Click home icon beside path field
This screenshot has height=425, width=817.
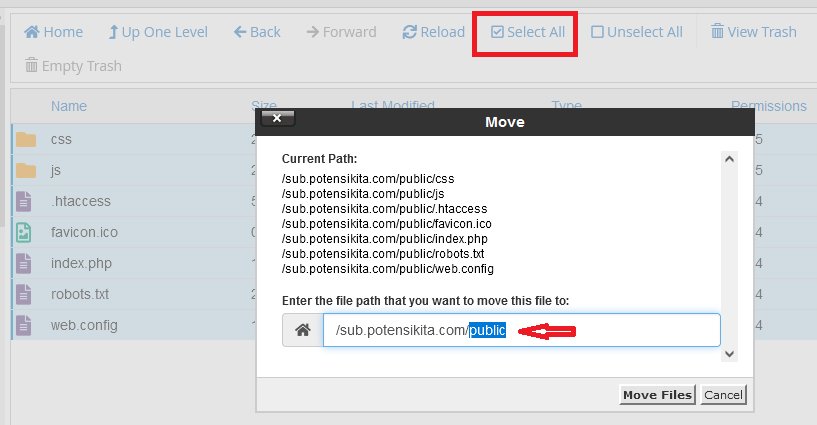pos(302,330)
